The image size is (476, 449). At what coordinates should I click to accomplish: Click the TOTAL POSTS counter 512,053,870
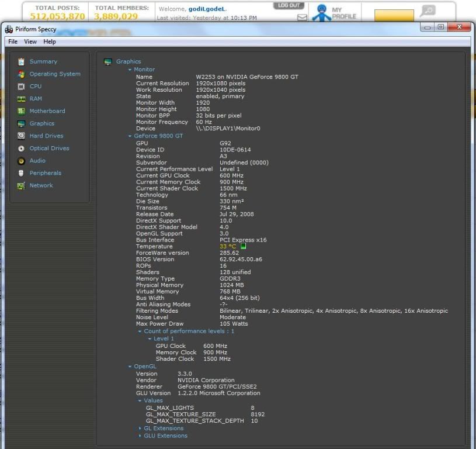pos(57,16)
